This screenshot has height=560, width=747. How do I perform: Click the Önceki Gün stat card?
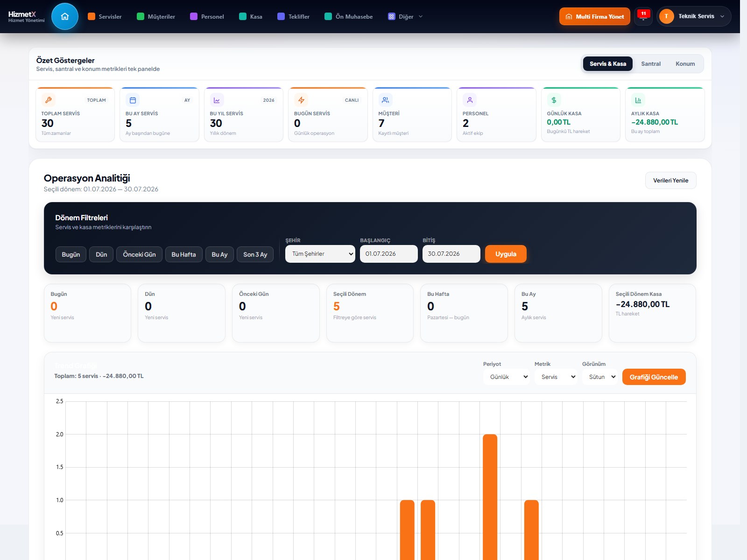(x=275, y=313)
